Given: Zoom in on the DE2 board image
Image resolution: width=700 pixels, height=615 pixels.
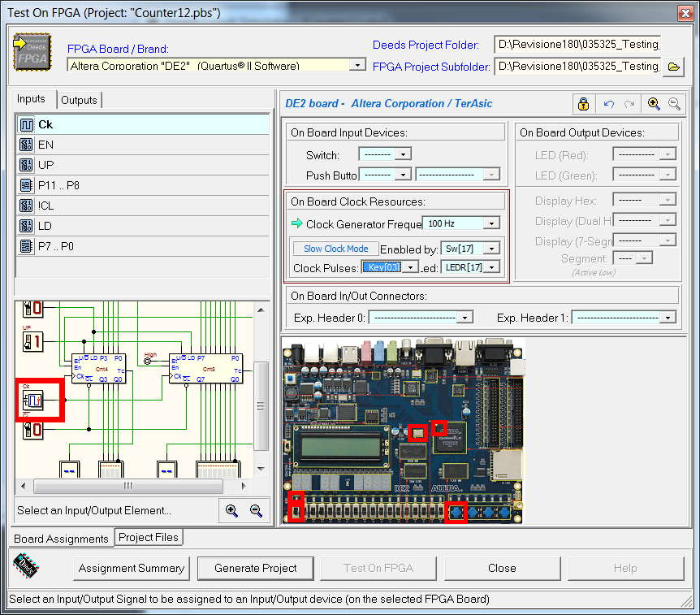Looking at the screenshot, I should (654, 104).
